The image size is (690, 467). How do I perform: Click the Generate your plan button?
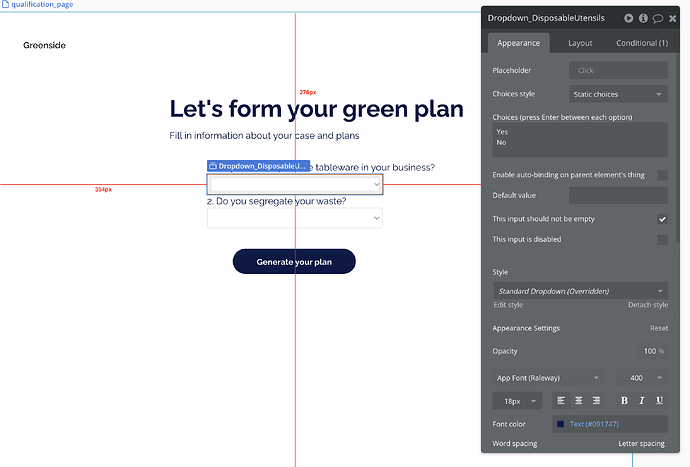(x=294, y=261)
